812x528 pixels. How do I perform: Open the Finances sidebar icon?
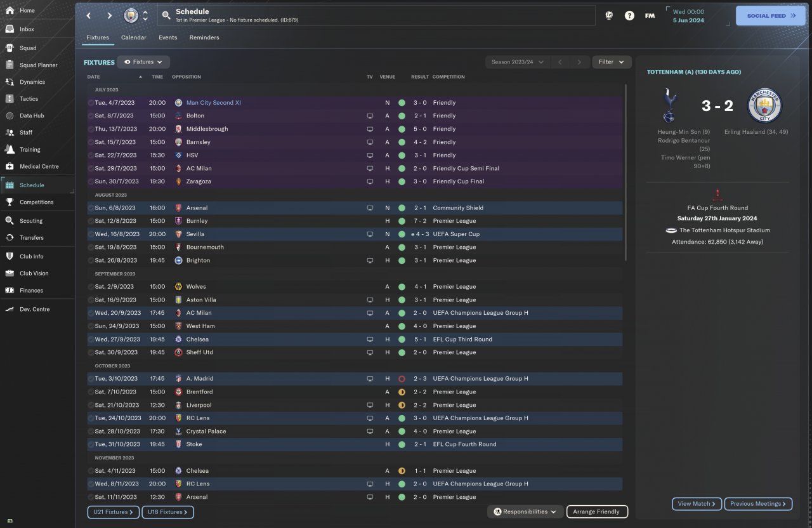10,291
